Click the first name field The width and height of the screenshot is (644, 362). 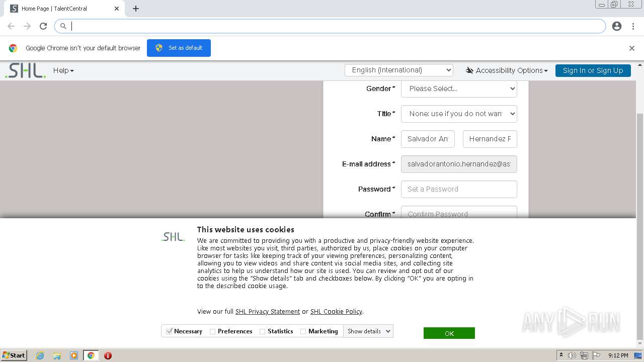click(428, 139)
